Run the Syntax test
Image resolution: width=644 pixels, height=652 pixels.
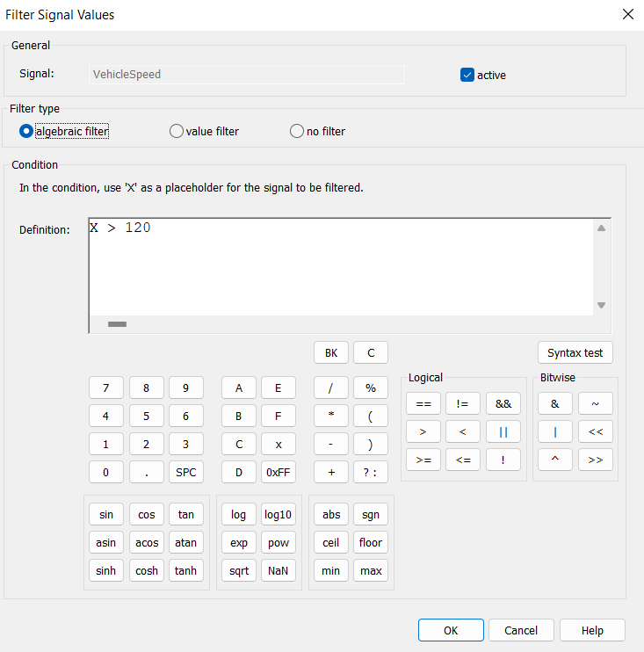tap(575, 352)
